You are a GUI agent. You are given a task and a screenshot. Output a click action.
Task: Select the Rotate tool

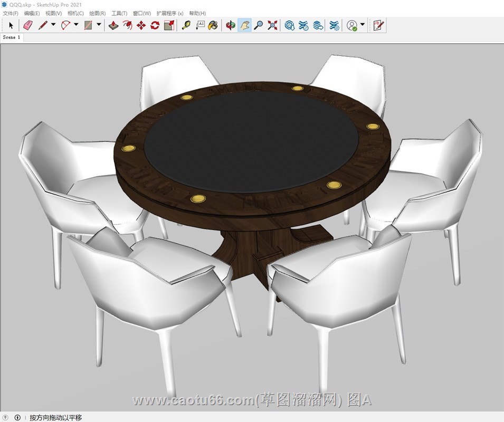(x=155, y=25)
